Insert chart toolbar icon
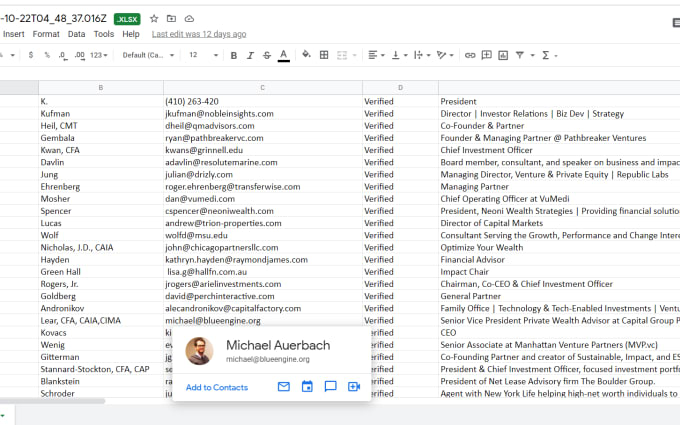 tap(503, 55)
